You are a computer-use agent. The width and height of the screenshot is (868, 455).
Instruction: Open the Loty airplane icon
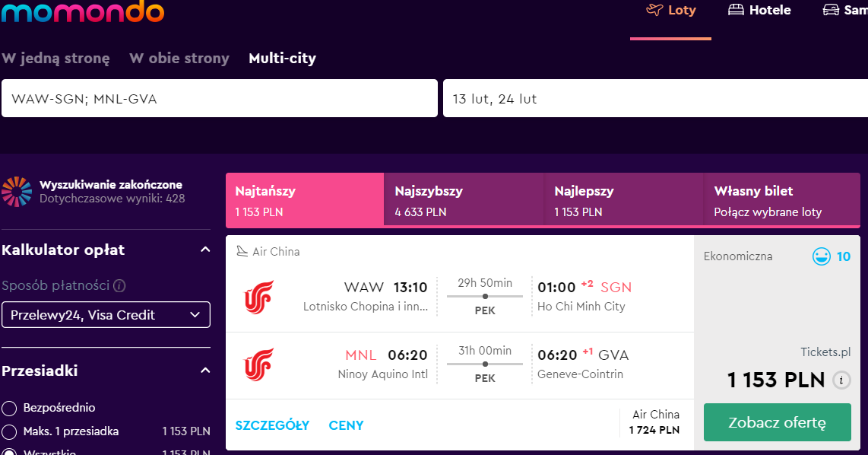(654, 10)
